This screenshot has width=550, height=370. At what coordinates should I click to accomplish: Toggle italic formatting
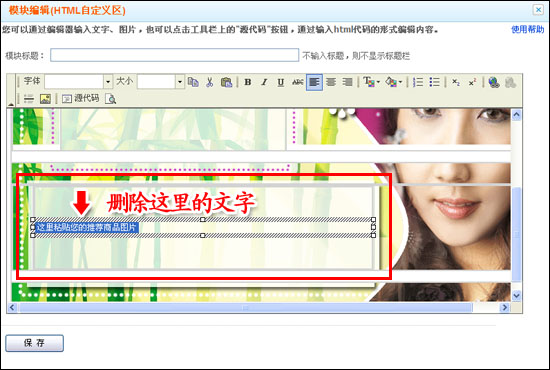264,82
